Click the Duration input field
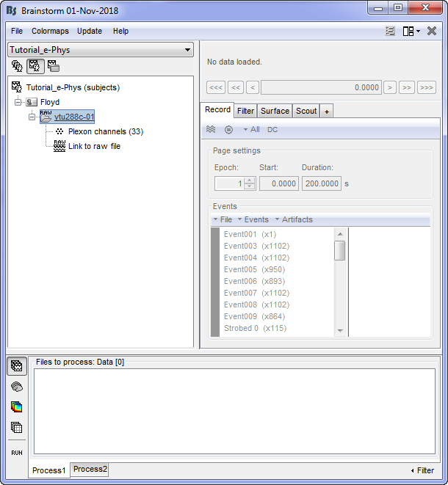The image size is (448, 485). click(x=322, y=183)
